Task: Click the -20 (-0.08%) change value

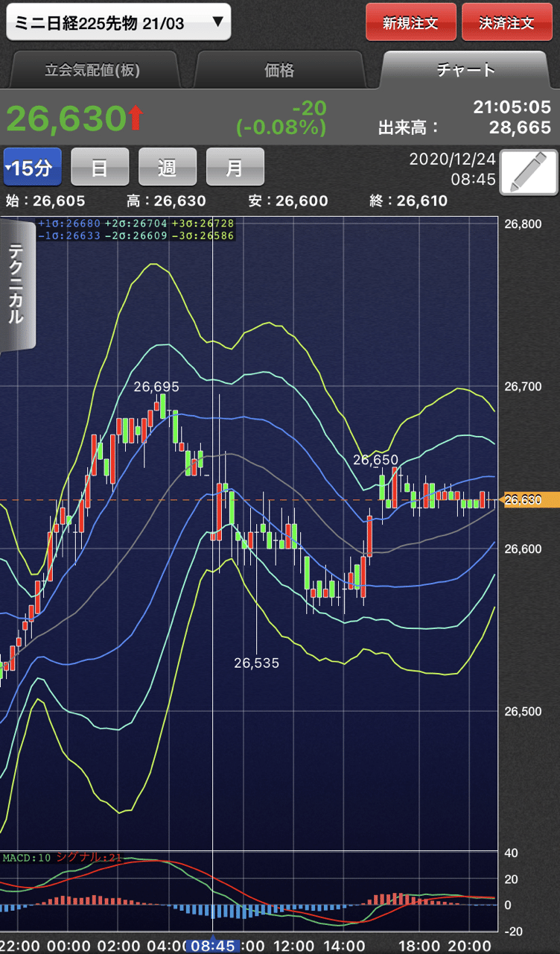Action: click(281, 118)
